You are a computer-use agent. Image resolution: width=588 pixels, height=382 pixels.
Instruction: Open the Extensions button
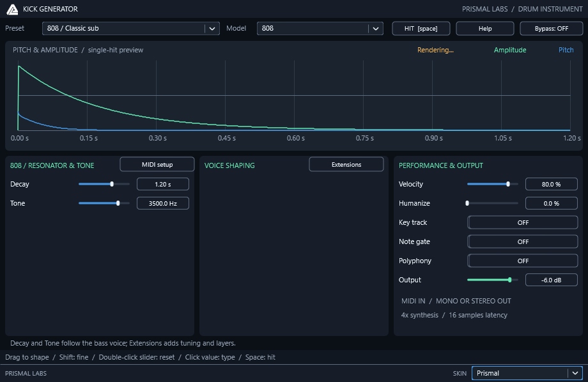(x=346, y=165)
